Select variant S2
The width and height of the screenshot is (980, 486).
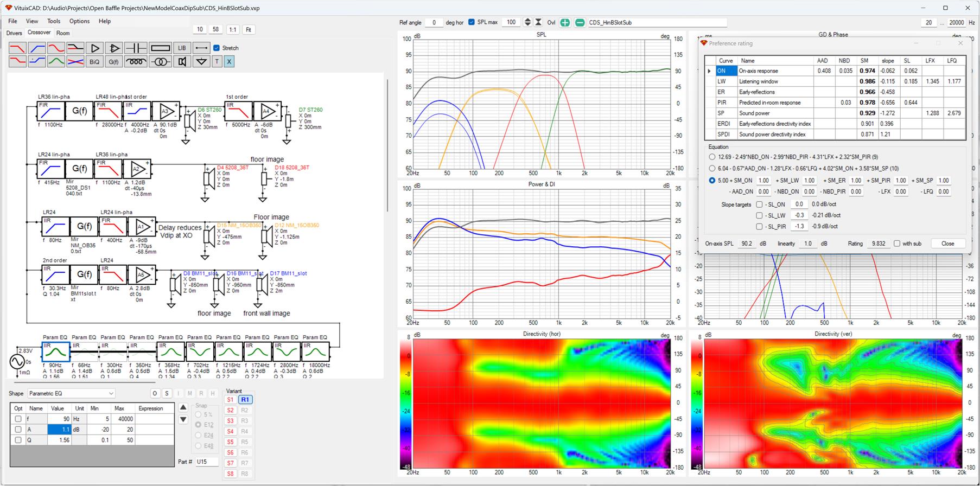(230, 411)
